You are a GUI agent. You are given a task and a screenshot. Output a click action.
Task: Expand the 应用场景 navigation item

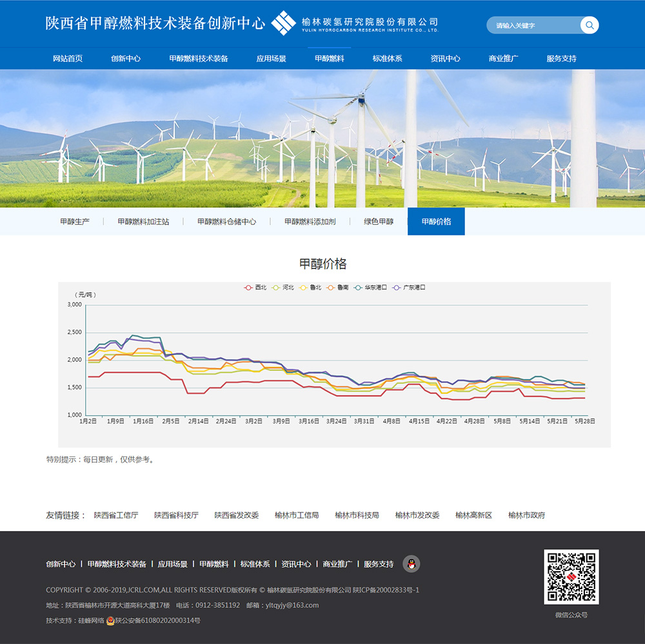point(271,59)
